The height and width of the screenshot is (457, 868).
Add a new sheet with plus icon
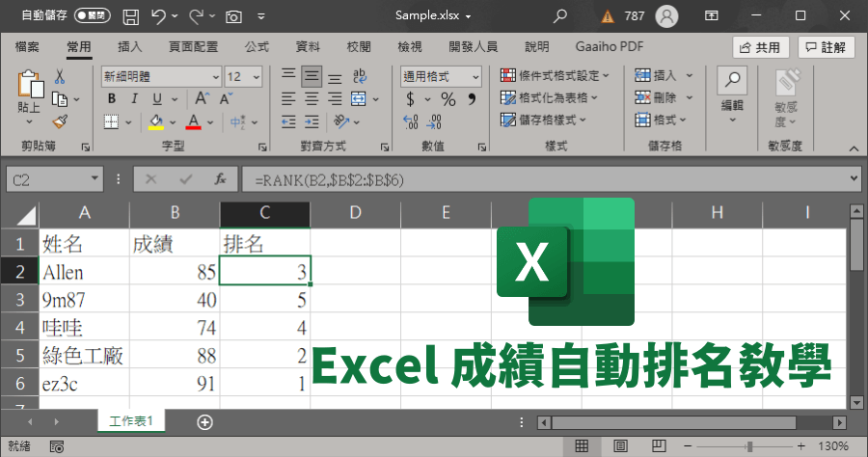[x=204, y=422]
